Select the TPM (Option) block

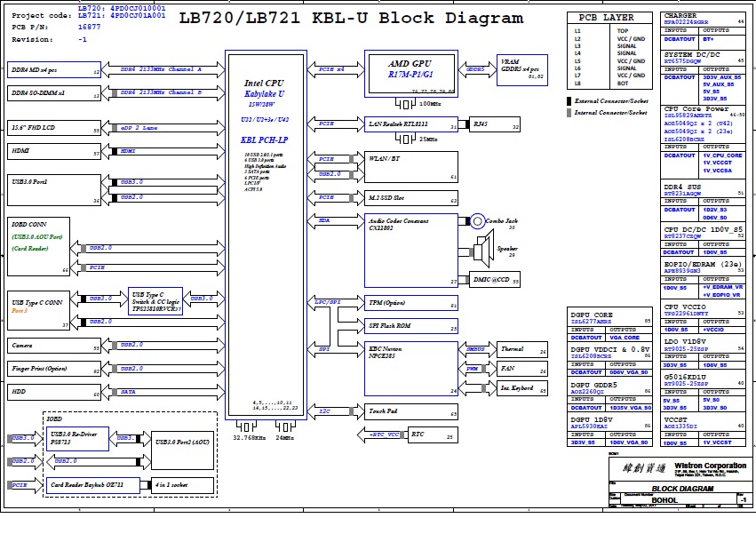(x=411, y=303)
